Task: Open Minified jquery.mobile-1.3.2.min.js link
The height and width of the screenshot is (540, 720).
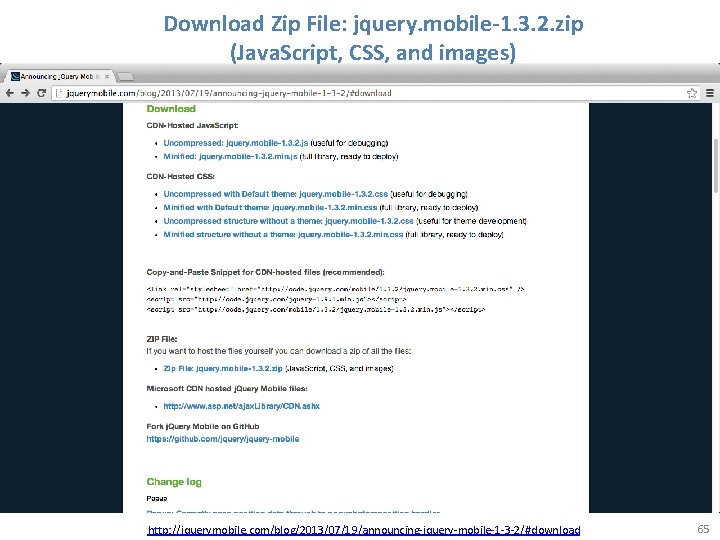Action: coord(231,157)
